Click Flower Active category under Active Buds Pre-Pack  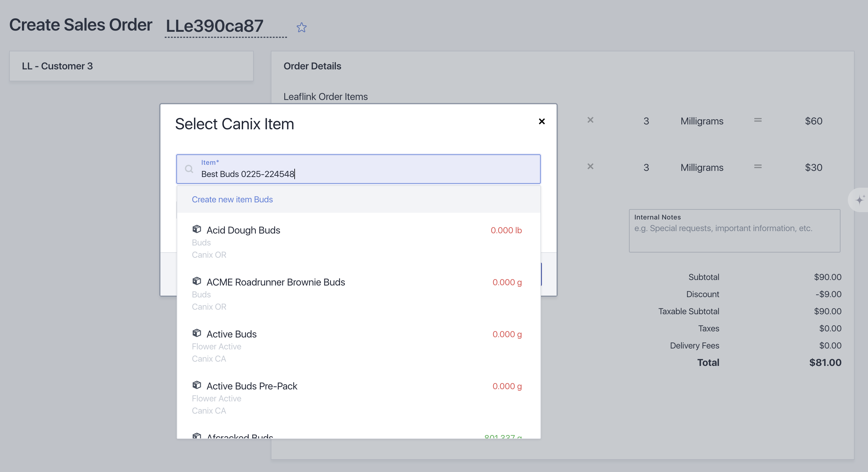coord(216,399)
